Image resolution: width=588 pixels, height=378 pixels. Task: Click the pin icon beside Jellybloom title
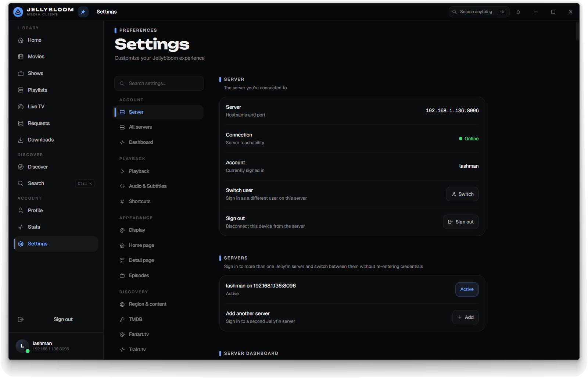(83, 12)
